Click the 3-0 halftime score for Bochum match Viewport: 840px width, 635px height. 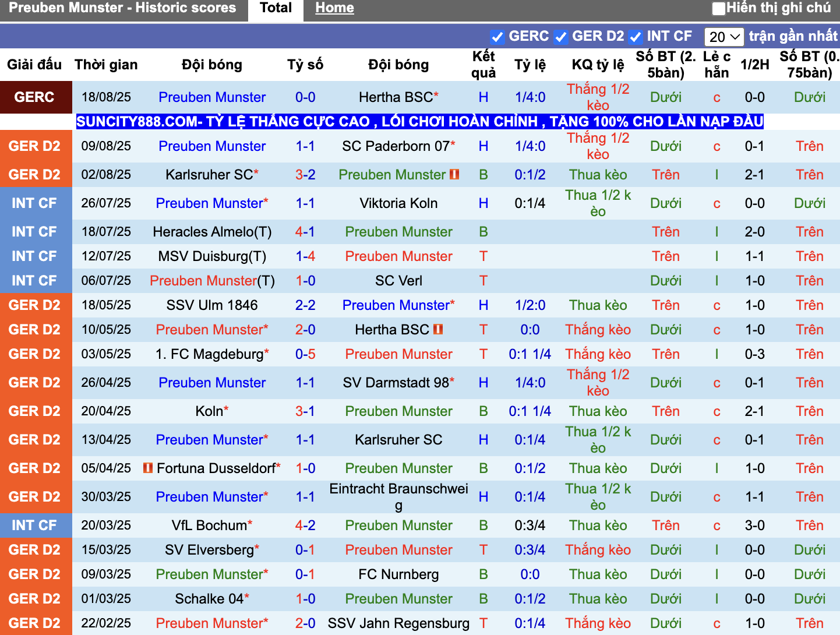tap(755, 525)
